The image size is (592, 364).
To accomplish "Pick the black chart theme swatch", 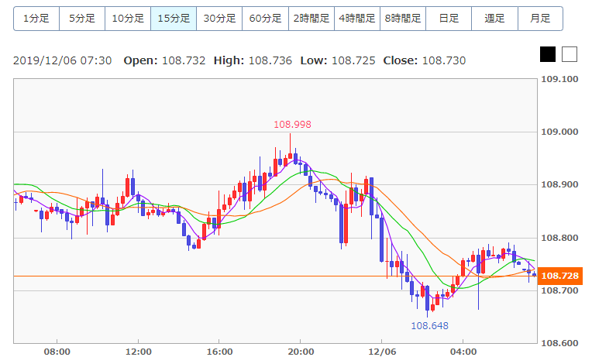I will (x=548, y=54).
